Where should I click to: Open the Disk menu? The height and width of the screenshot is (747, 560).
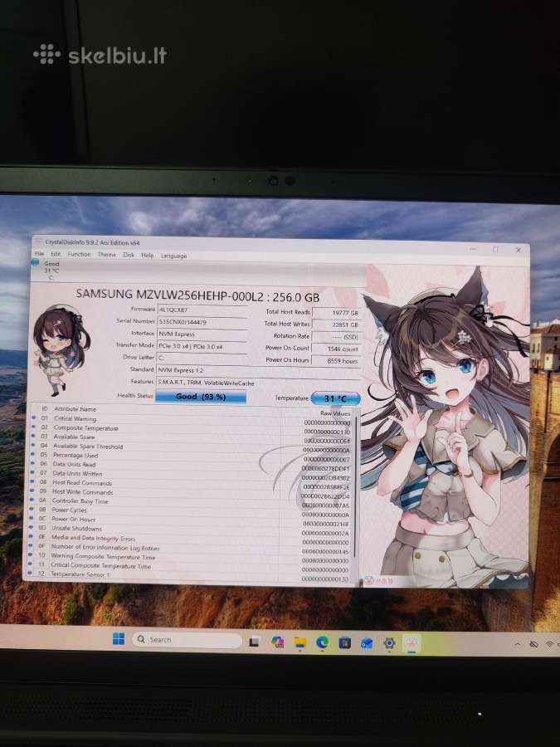point(129,255)
